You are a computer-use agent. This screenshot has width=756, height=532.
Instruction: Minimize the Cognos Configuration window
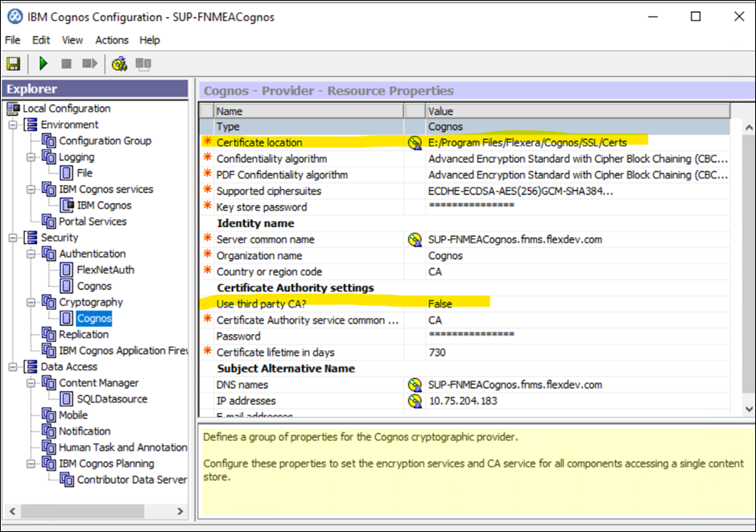(x=653, y=16)
